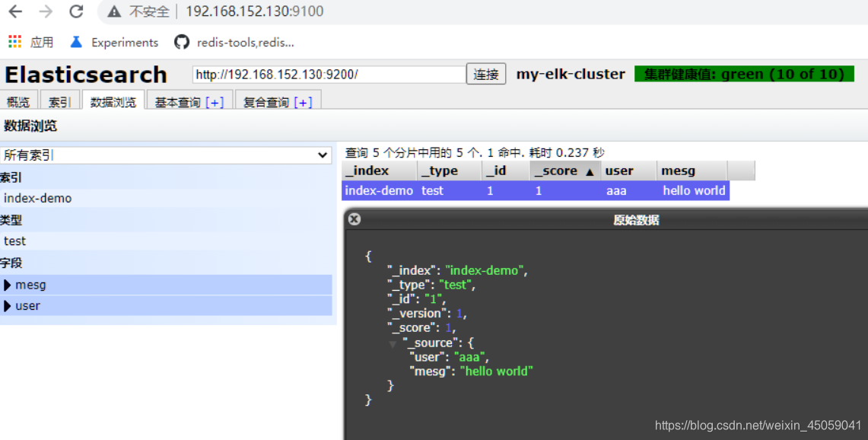Add new 基本查询 tab with [+]
The width and height of the screenshot is (868, 440).
pyautogui.click(x=215, y=102)
